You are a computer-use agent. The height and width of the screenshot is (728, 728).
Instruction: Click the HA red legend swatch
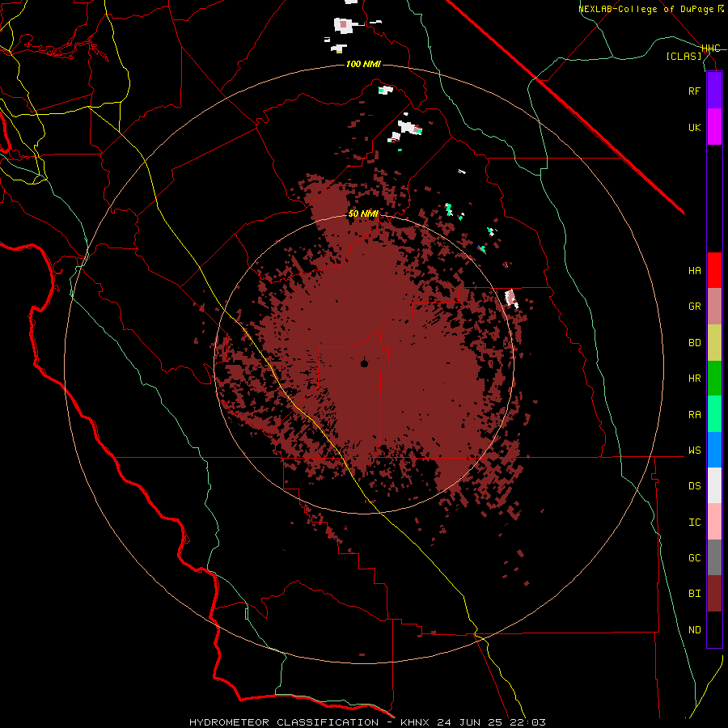(714, 270)
